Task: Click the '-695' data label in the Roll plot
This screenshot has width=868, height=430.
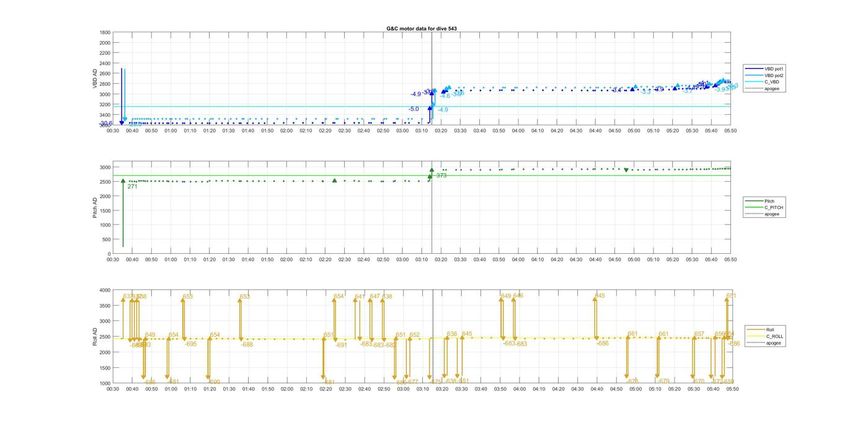Action: tap(190, 344)
